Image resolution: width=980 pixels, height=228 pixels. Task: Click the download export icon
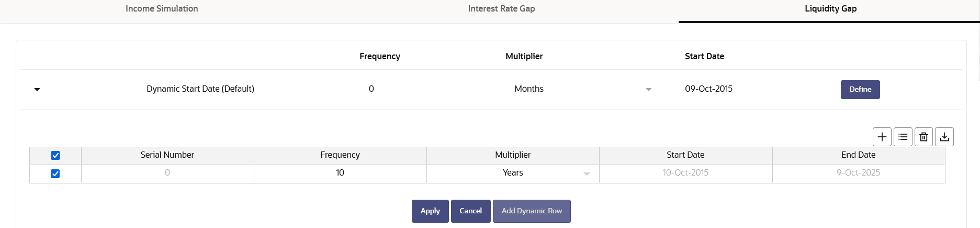(944, 137)
